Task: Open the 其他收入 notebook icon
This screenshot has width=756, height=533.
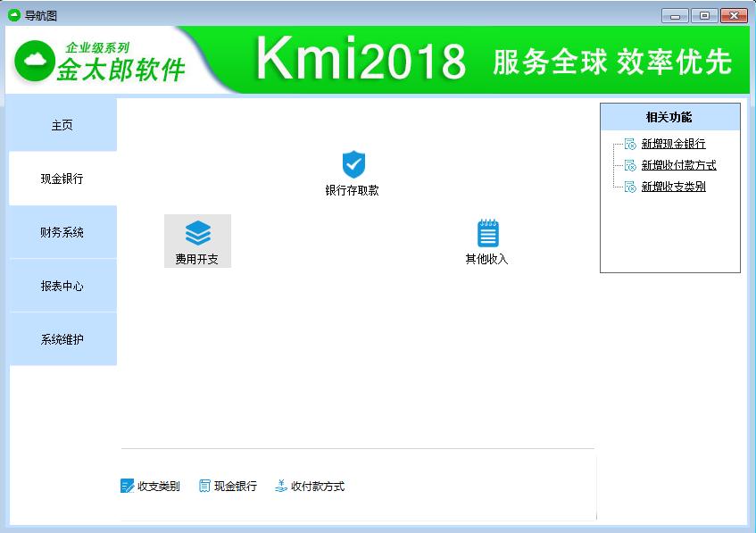Action: [487, 233]
